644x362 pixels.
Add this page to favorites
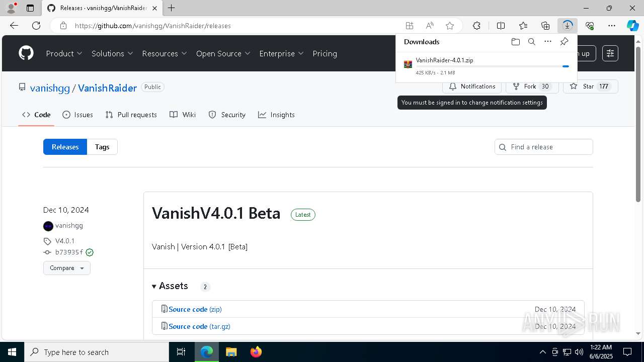pyautogui.click(x=450, y=26)
